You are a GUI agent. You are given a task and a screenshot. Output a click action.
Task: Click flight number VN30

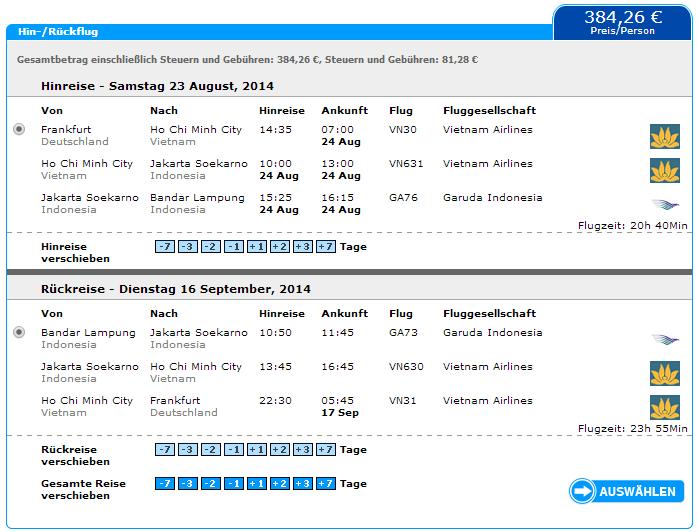pyautogui.click(x=403, y=130)
